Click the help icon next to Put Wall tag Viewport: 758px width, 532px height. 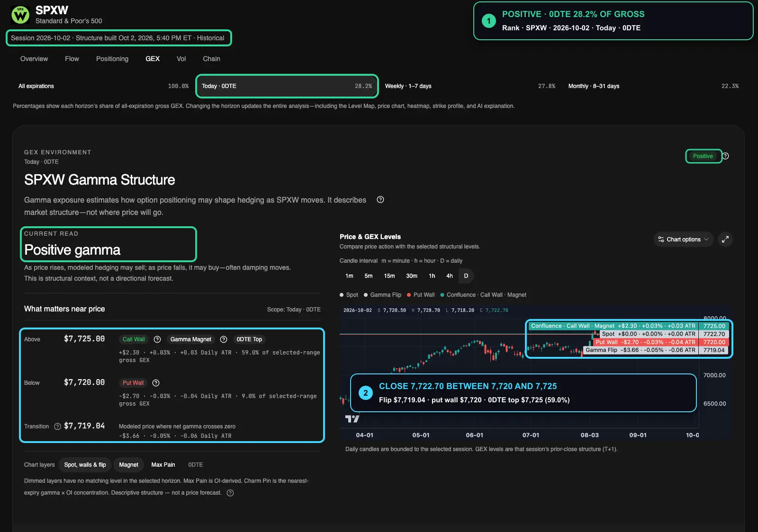pos(156,383)
